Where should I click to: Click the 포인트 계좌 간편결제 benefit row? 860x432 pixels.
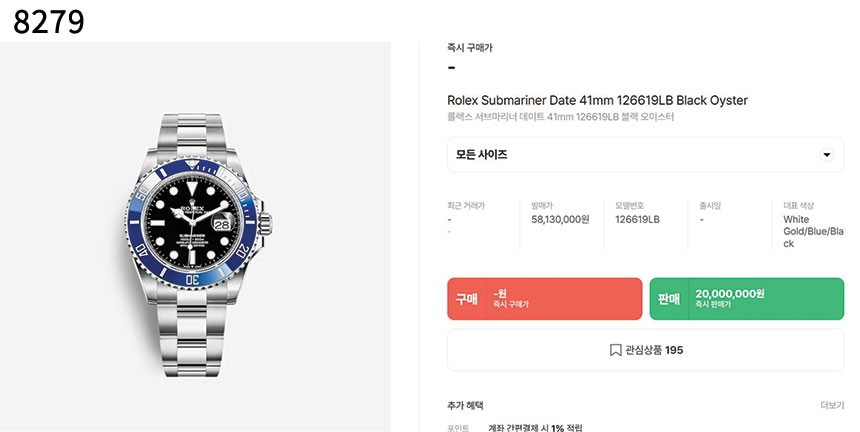click(x=515, y=428)
